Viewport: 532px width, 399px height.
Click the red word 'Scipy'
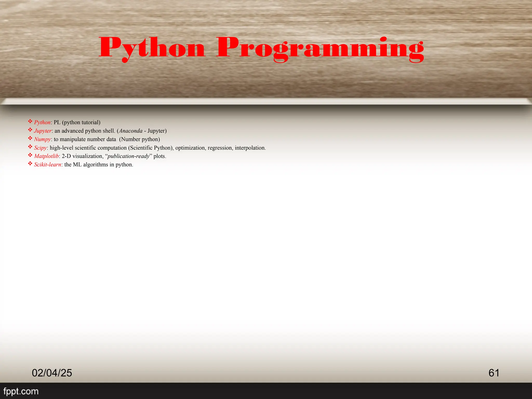(x=40, y=148)
